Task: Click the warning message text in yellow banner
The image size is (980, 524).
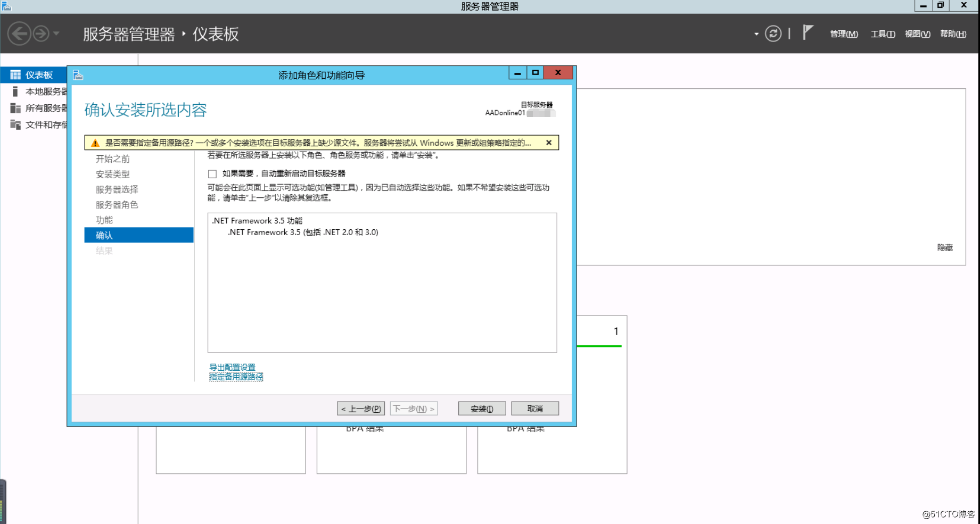Action: [318, 143]
